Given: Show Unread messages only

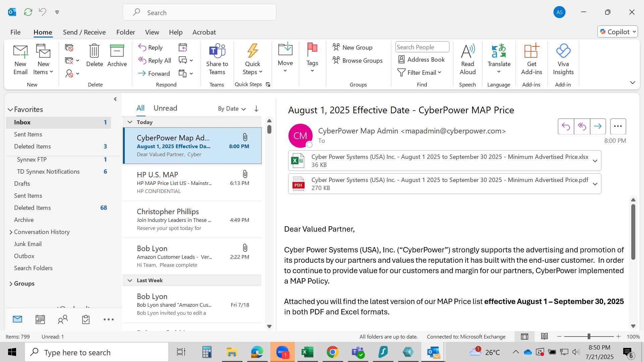Looking at the screenshot, I should coord(165,108).
